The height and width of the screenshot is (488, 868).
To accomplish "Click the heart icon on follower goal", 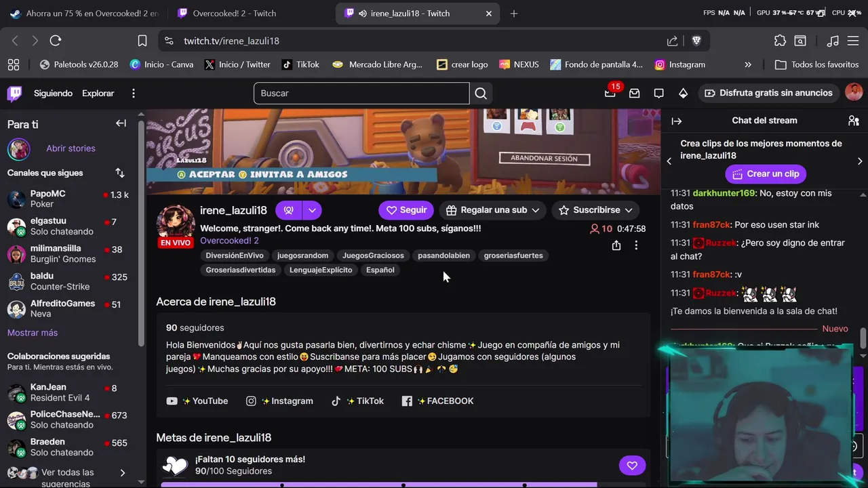I will [x=632, y=466].
